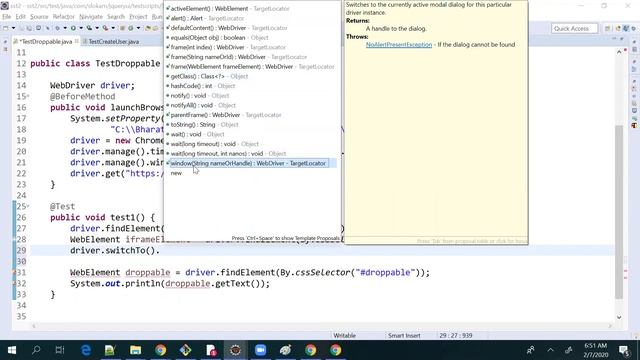Click the editor scrollbar down arrow
The width and height of the screenshot is (640, 360).
click(x=619, y=317)
